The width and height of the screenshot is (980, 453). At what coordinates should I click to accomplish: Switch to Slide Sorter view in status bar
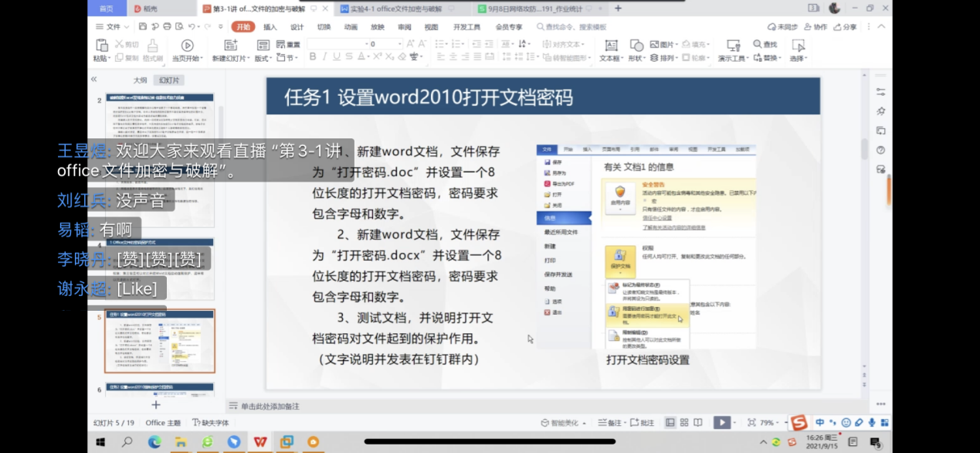point(684,423)
